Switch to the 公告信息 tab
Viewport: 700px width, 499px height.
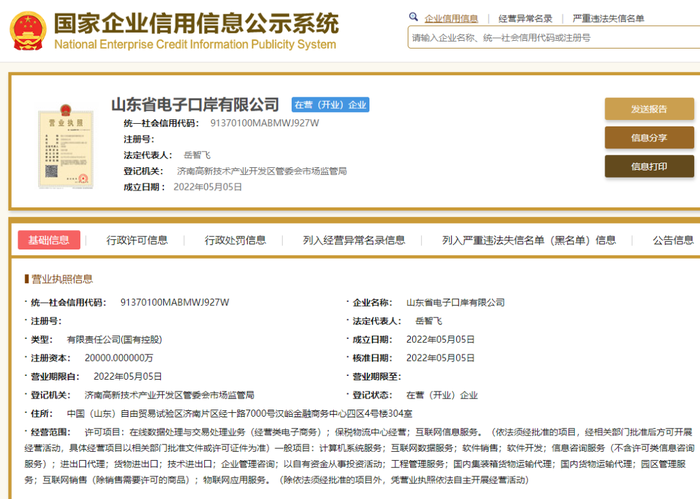[x=673, y=240]
